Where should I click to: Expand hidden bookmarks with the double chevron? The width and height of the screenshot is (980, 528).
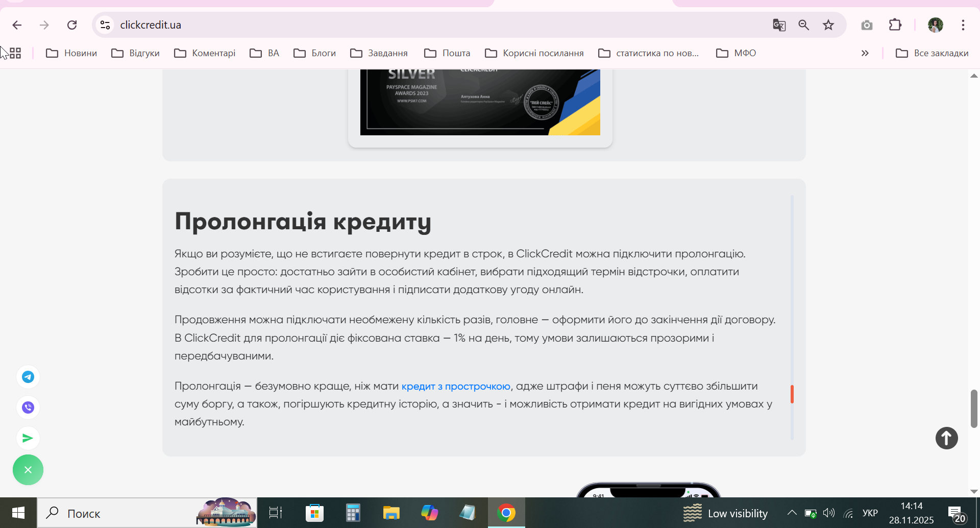(865, 53)
